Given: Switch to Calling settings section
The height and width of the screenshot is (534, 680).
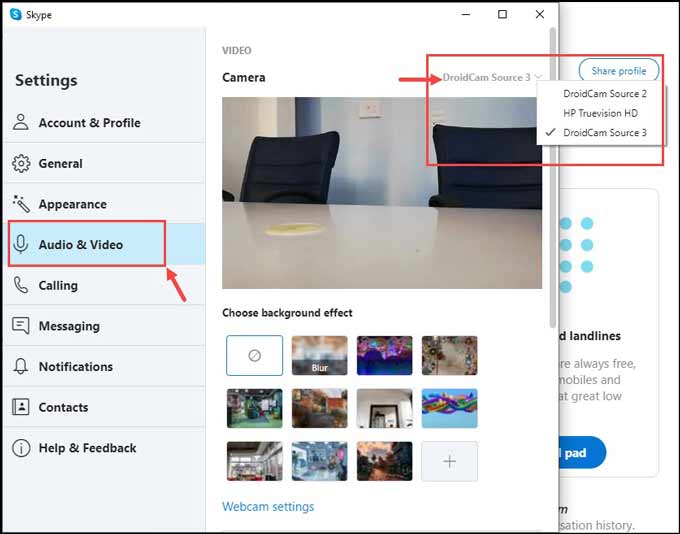Looking at the screenshot, I should point(104,285).
